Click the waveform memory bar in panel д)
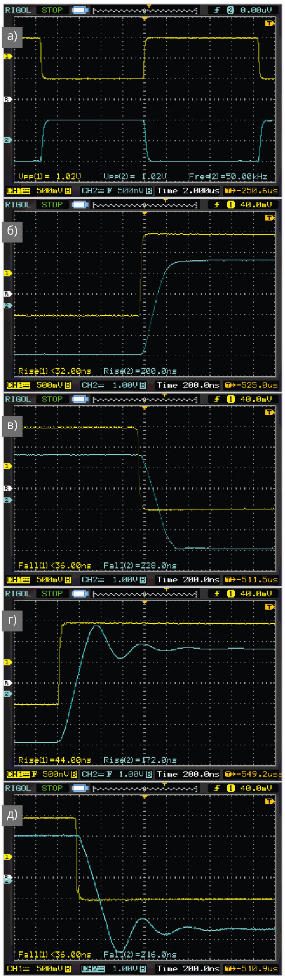The height and width of the screenshot is (980, 285). (145, 788)
